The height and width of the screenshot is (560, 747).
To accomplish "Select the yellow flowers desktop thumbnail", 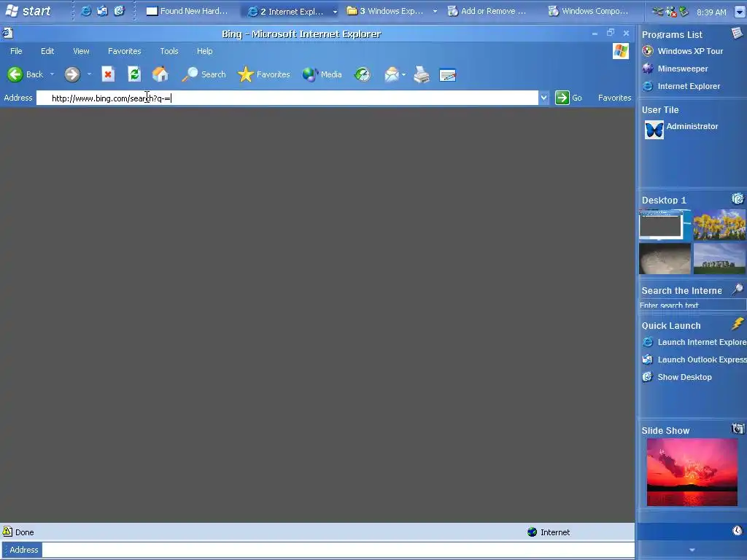I will pyautogui.click(x=719, y=225).
